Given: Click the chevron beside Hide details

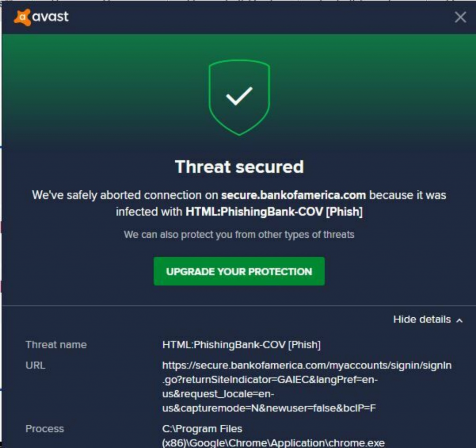Looking at the screenshot, I should pos(460,321).
